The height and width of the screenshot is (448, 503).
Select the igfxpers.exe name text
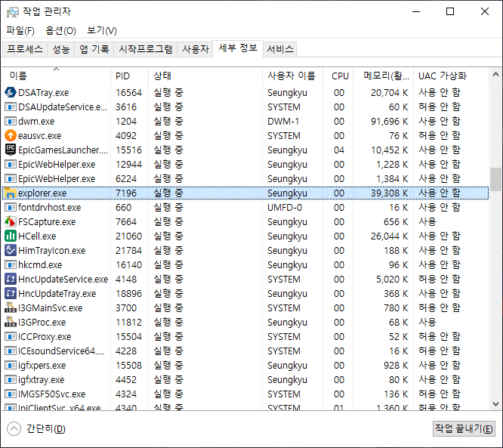click(42, 366)
